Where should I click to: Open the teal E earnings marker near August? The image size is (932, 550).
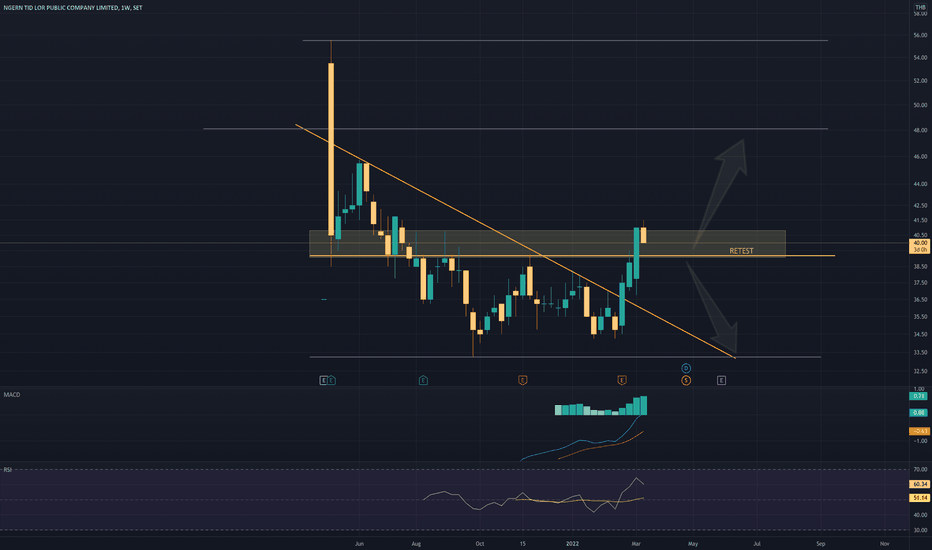point(423,381)
